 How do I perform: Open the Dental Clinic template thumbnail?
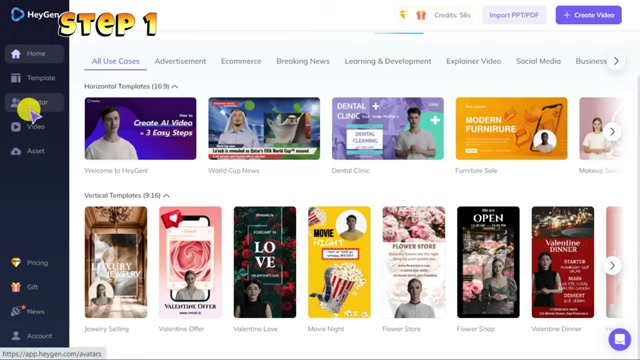tap(387, 129)
